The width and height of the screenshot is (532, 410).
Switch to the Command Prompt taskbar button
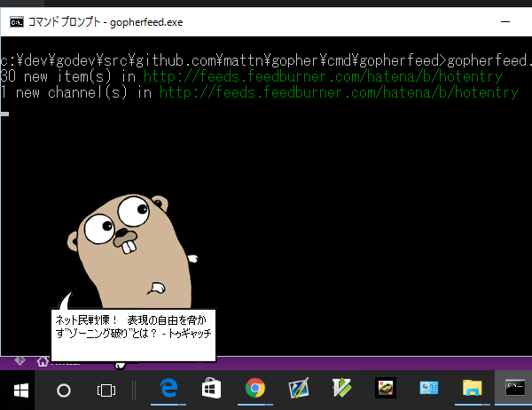[515, 389]
